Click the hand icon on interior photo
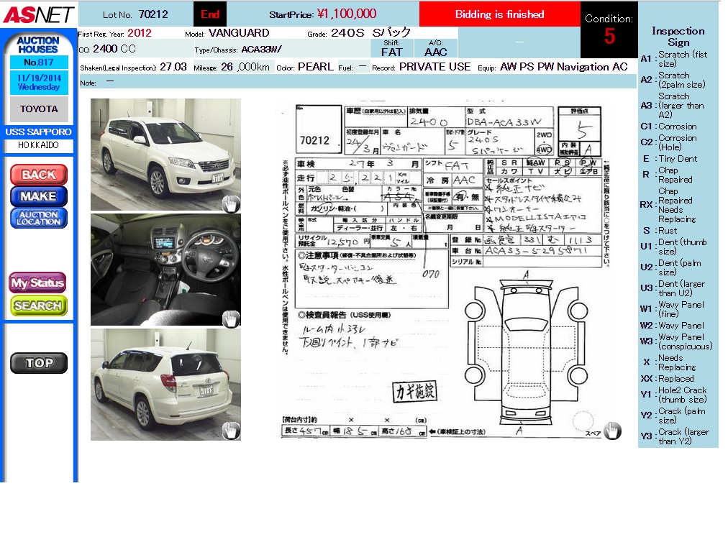Viewport: 728px width, 560px height. (x=231, y=318)
